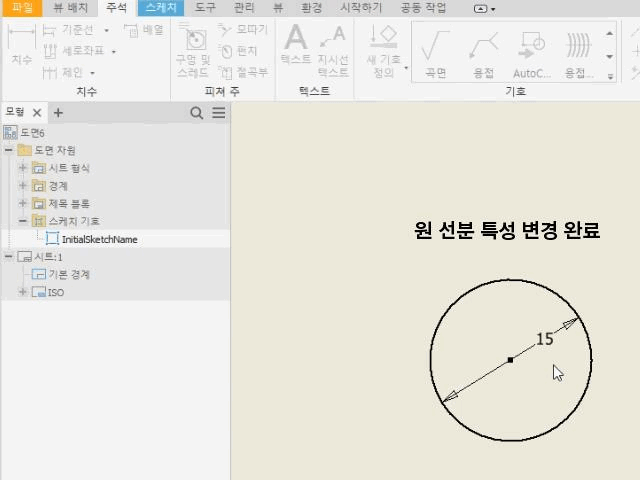Select the 도면6 root node
640x480 pixels.
(24, 133)
